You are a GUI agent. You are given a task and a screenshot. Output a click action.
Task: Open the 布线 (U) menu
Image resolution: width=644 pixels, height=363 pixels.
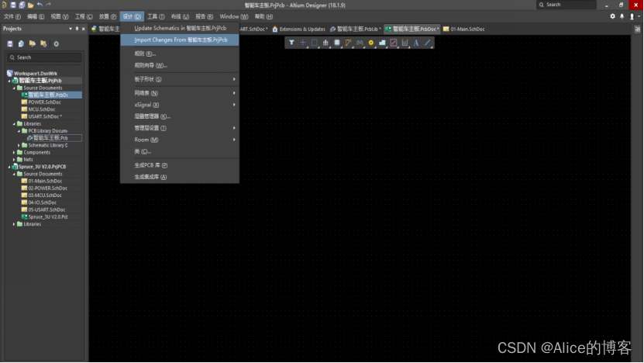tap(180, 16)
